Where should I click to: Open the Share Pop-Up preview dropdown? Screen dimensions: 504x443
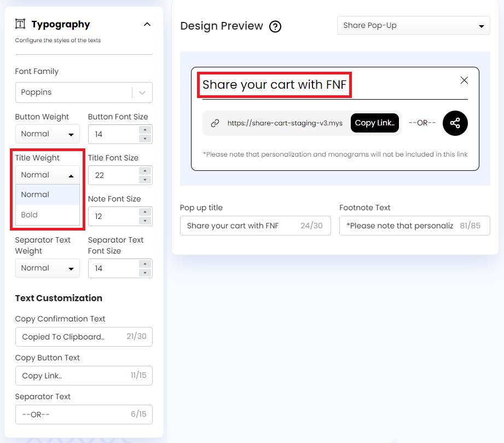click(413, 26)
